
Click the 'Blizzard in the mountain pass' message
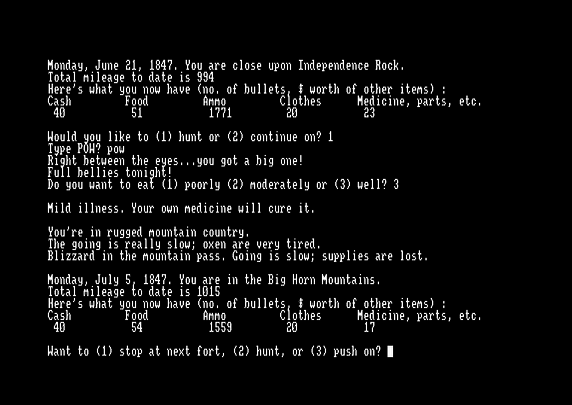click(238, 256)
